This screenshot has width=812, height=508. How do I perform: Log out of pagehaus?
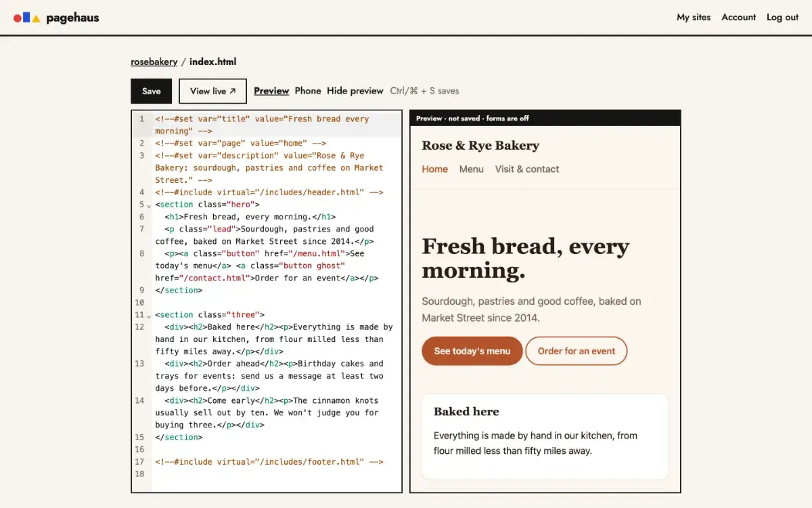pos(782,18)
